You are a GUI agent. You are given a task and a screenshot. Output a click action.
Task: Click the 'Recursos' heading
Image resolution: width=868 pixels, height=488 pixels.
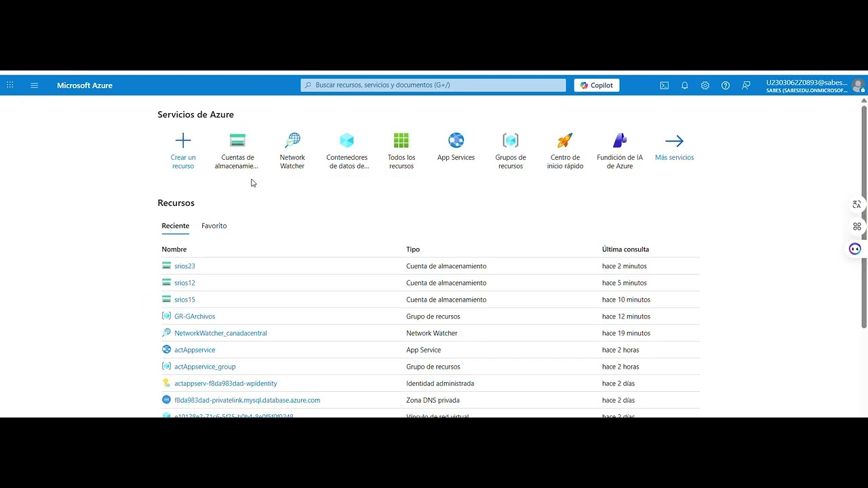click(176, 203)
